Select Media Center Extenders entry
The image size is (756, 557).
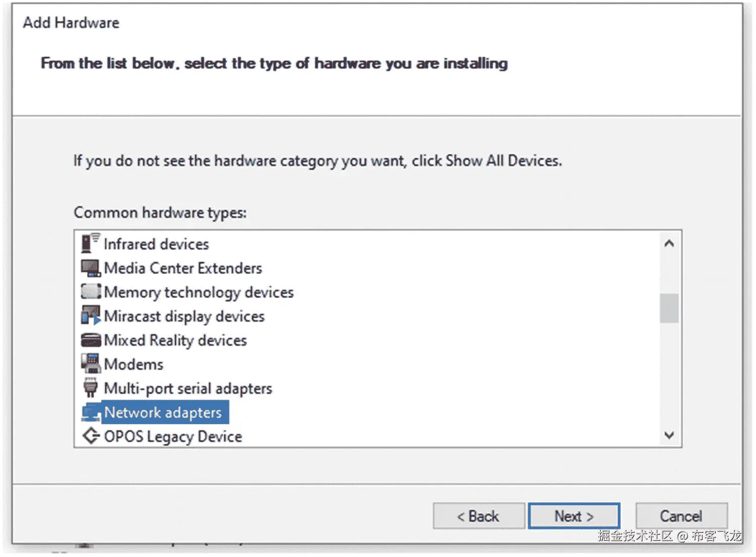(x=183, y=268)
